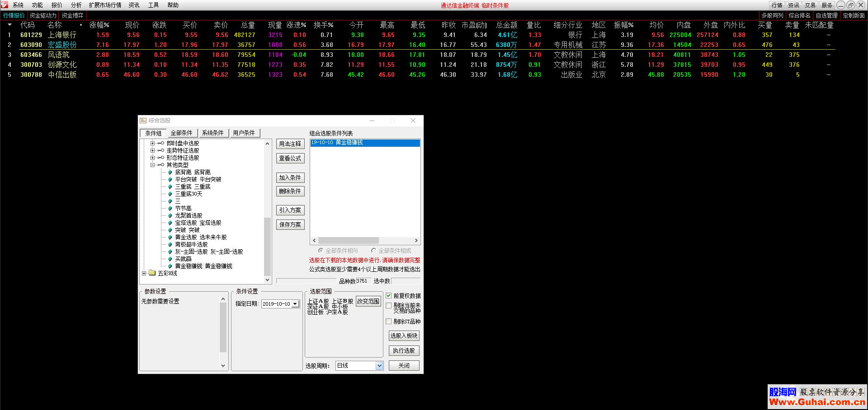The image size is (868, 410).
Task: Open the 分析 menu
Action: (x=76, y=5)
